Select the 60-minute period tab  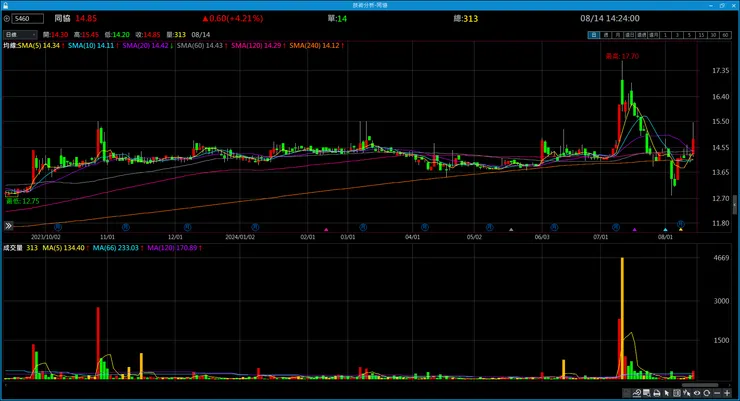[725, 35]
